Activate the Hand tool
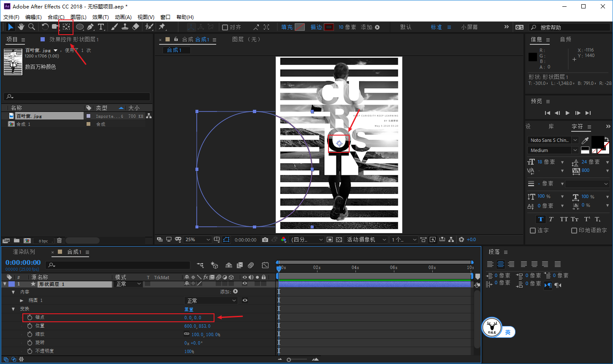 (21, 27)
